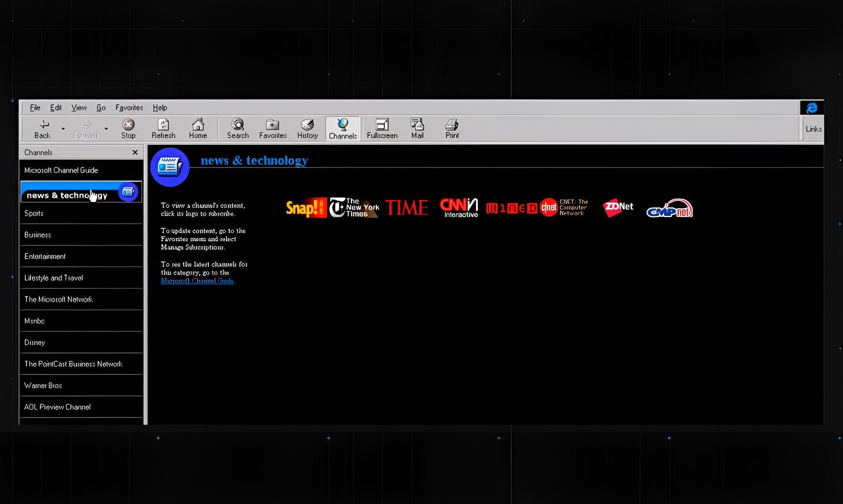
Task: Toggle the Channels toolbar button
Action: coord(343,129)
